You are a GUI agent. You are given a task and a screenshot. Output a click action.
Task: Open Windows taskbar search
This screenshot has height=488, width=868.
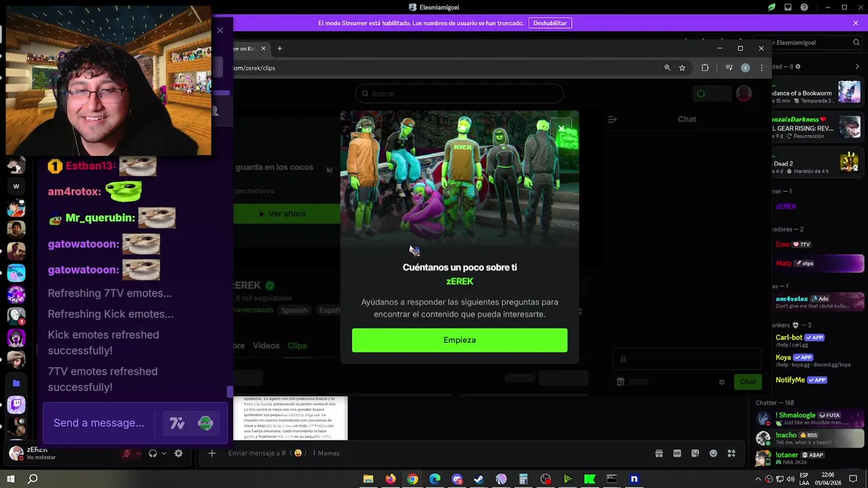click(33, 479)
